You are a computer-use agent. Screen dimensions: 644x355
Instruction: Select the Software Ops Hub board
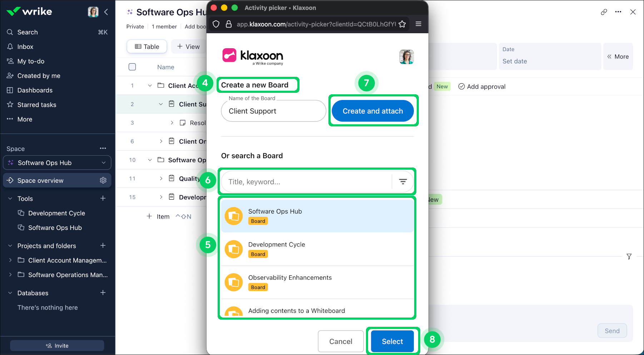(x=317, y=216)
